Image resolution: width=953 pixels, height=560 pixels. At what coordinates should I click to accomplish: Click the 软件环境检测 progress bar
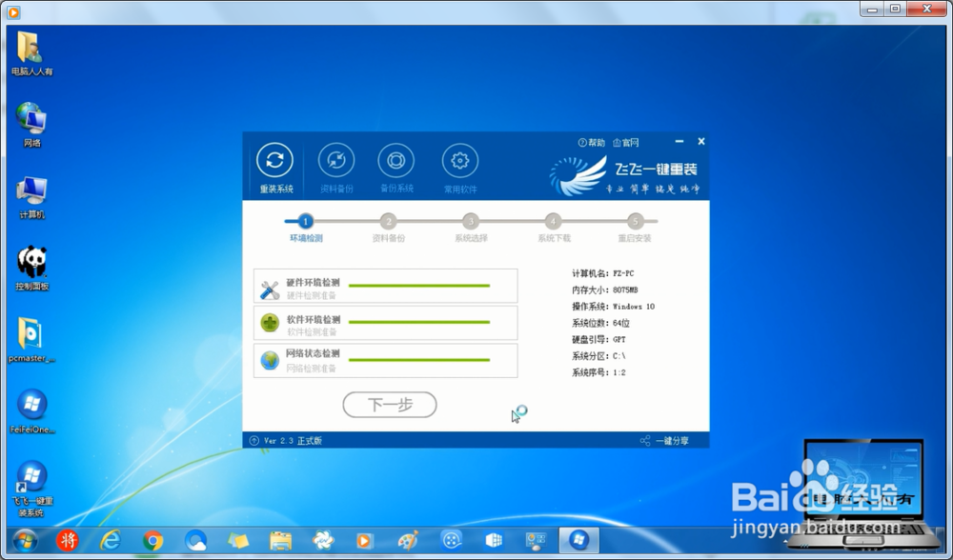point(419,322)
